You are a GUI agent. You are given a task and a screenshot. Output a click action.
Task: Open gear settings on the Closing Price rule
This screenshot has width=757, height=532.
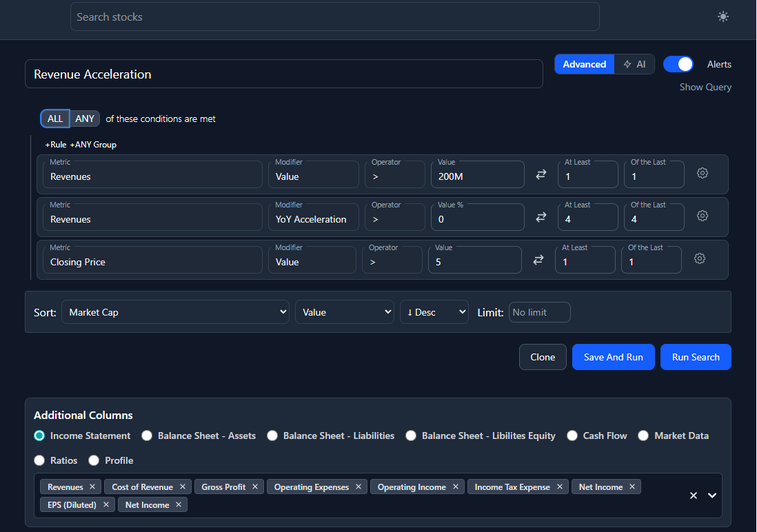tap(700, 258)
